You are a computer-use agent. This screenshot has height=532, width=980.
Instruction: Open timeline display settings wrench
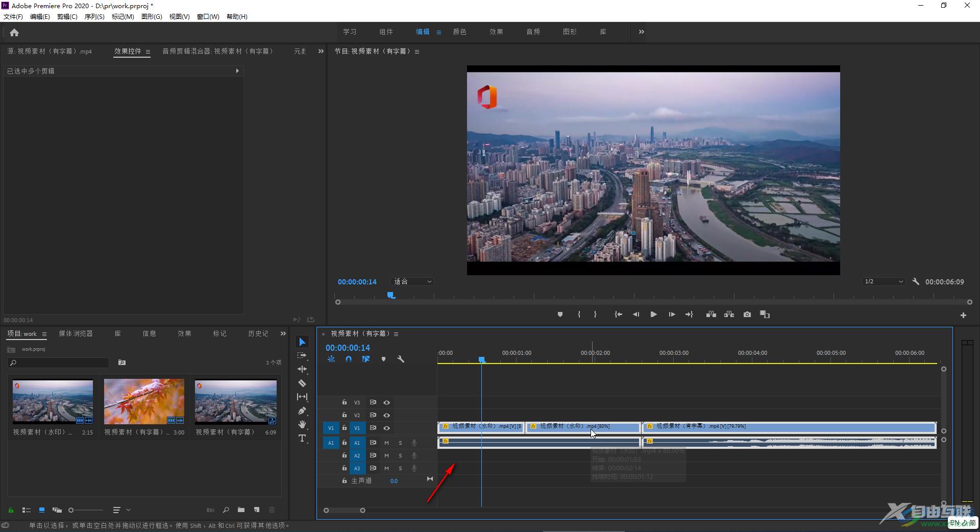pyautogui.click(x=401, y=359)
